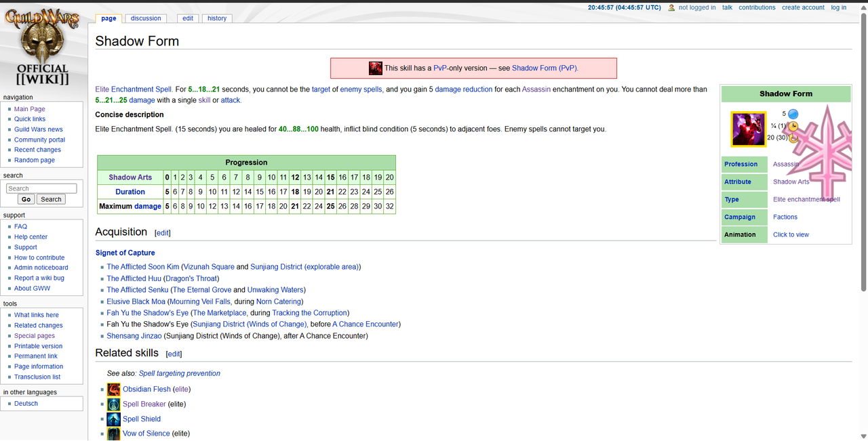
Task: Click Report a wiki bug
Action: 39,278
